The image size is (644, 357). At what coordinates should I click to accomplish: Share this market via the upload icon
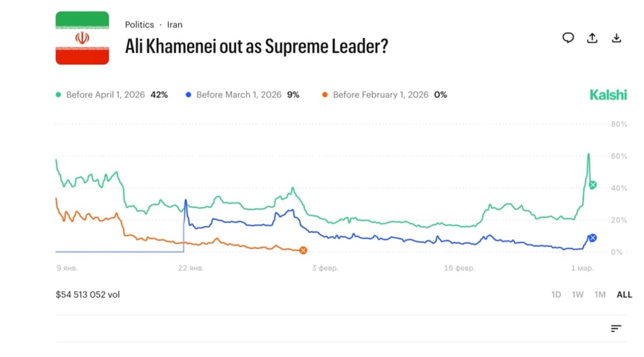tap(592, 38)
